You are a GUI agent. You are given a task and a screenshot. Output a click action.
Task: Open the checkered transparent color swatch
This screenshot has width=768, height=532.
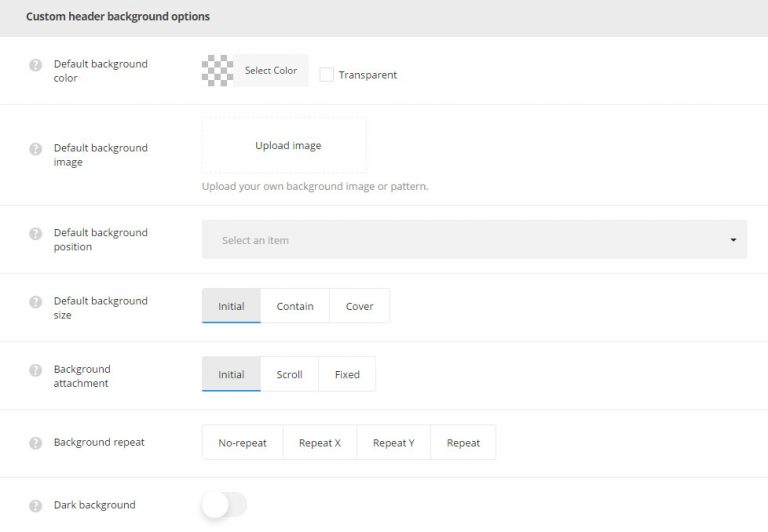[217, 71]
